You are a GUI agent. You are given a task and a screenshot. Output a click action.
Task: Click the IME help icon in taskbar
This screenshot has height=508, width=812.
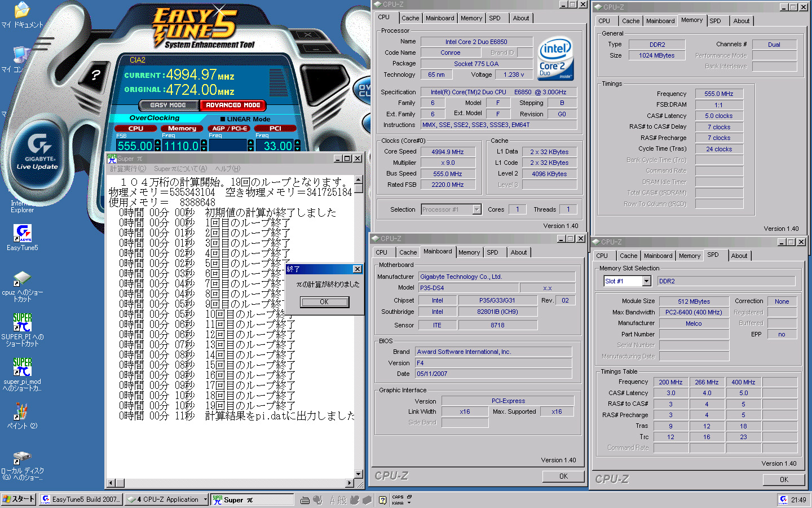[x=382, y=500]
